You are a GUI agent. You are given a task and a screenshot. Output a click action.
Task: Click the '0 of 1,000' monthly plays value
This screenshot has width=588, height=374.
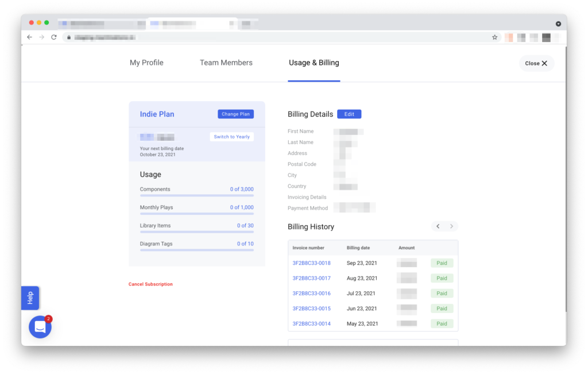point(242,207)
